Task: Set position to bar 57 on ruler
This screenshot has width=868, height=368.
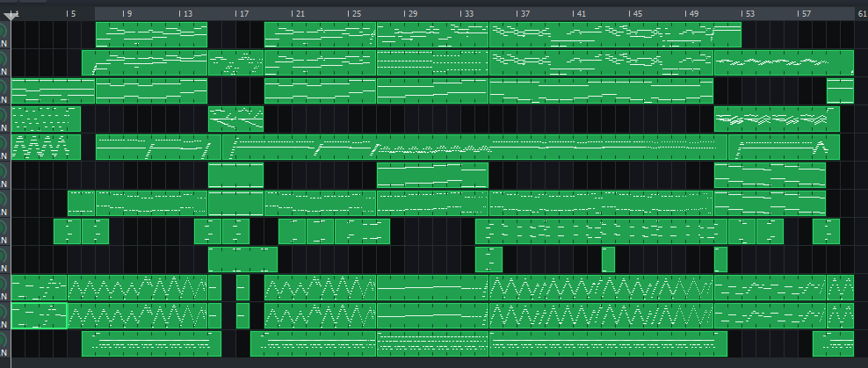Action: pos(804,14)
